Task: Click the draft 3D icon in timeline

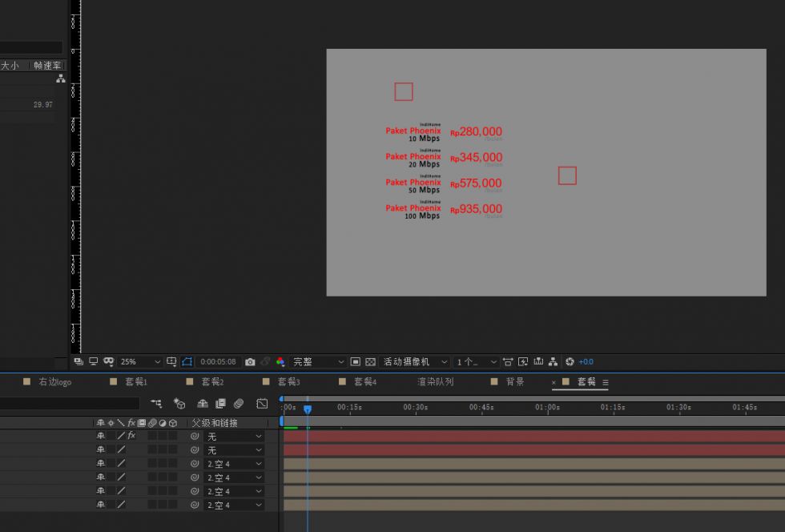Action: [179, 404]
